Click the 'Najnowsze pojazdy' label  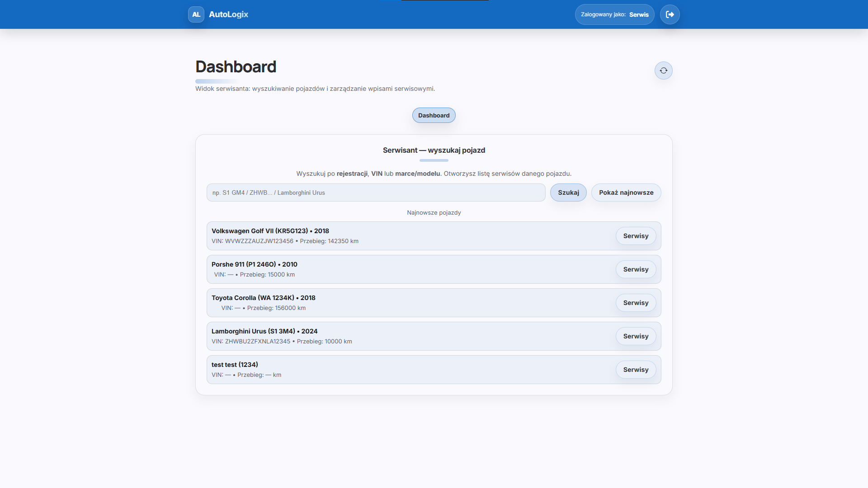pyautogui.click(x=434, y=212)
